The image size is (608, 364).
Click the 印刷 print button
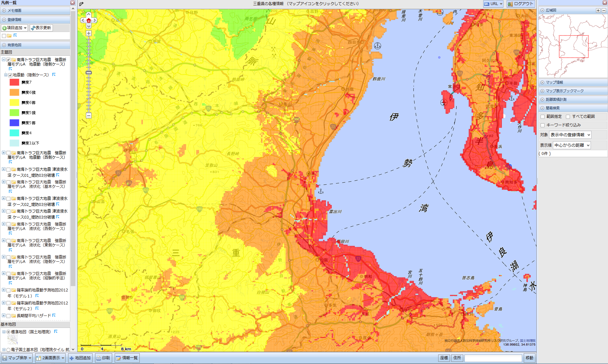pyautogui.click(x=103, y=358)
